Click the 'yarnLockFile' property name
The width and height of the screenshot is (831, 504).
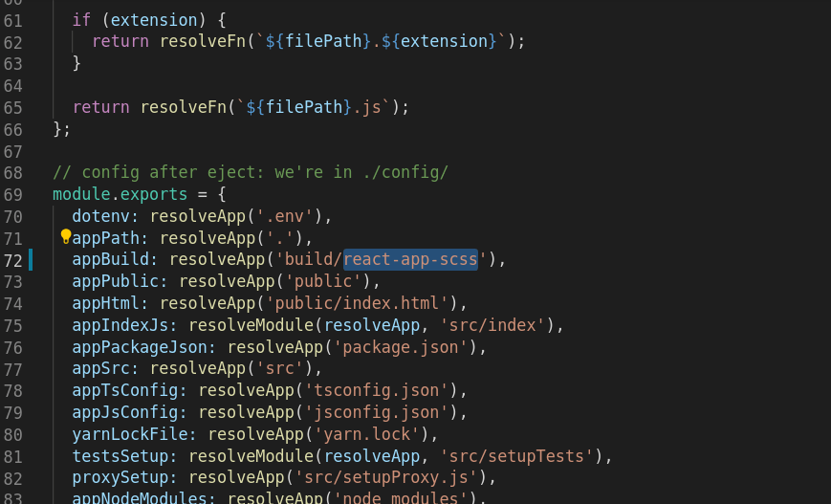point(130,434)
